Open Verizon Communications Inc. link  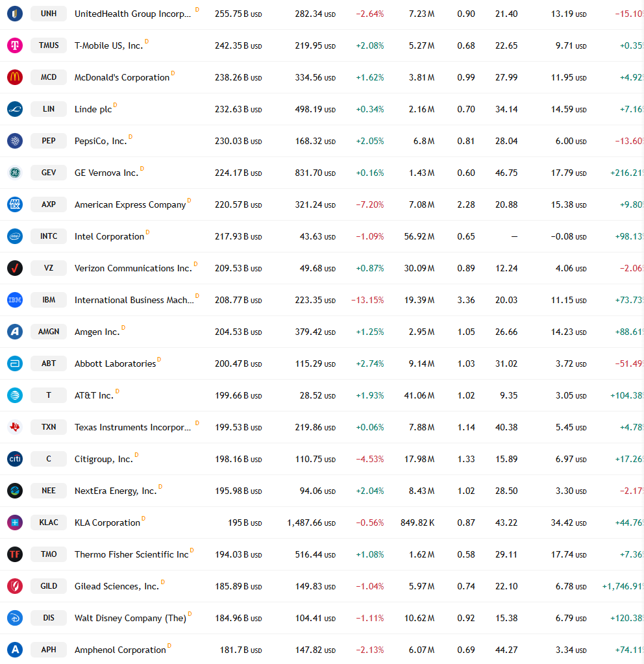[133, 268]
